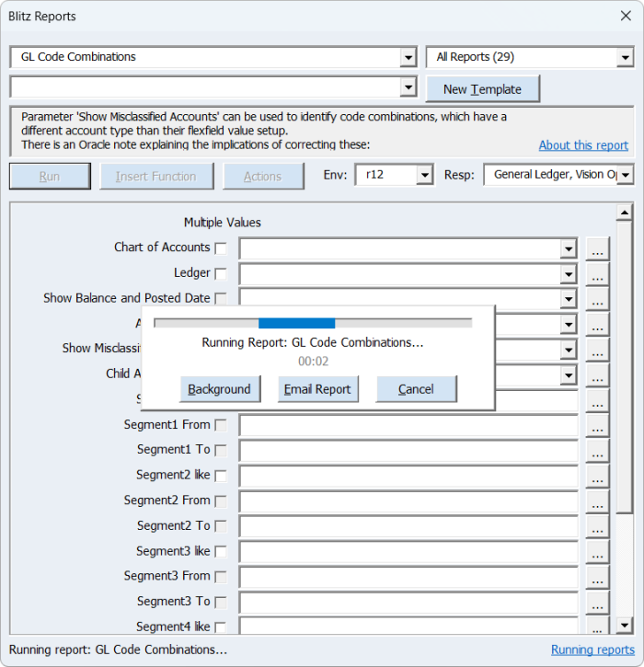Open the template selection dropdown
The height and width of the screenshot is (667, 644).
(408, 87)
